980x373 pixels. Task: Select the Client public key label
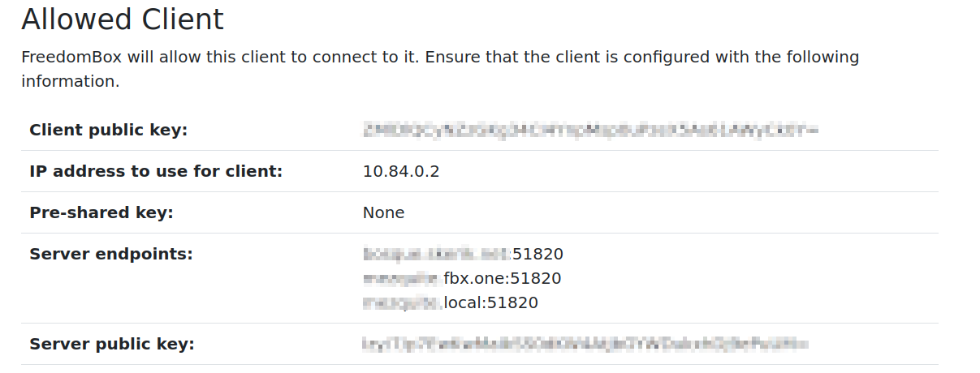pos(109,130)
